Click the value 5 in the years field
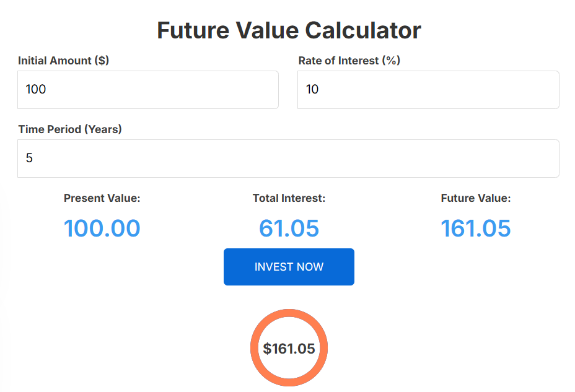 (29, 158)
